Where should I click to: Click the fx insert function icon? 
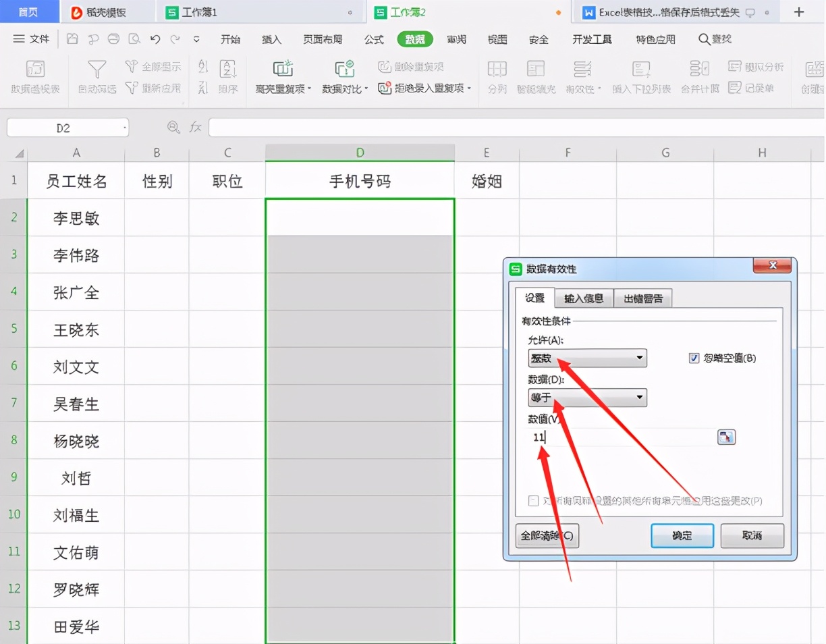(196, 127)
